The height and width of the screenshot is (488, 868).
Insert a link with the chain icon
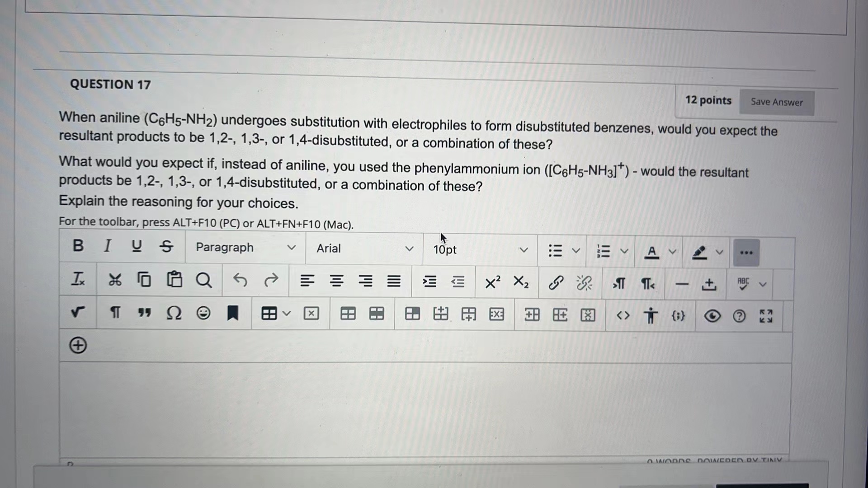(x=556, y=283)
